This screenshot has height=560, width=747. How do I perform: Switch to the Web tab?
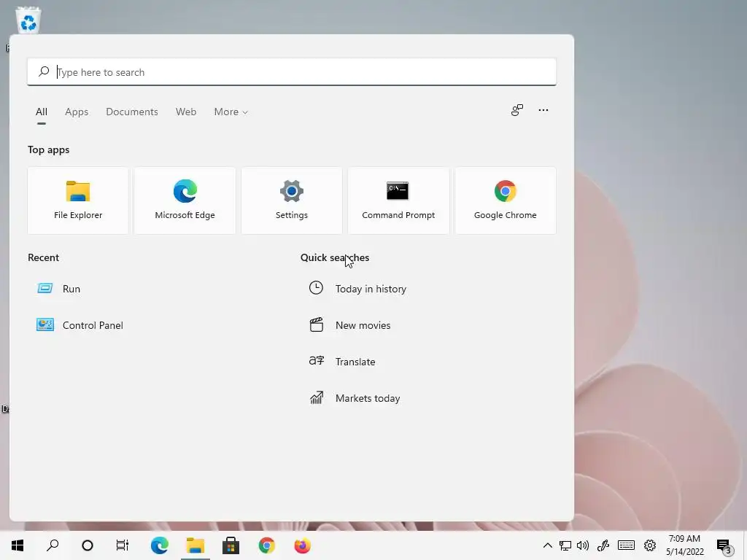(186, 112)
